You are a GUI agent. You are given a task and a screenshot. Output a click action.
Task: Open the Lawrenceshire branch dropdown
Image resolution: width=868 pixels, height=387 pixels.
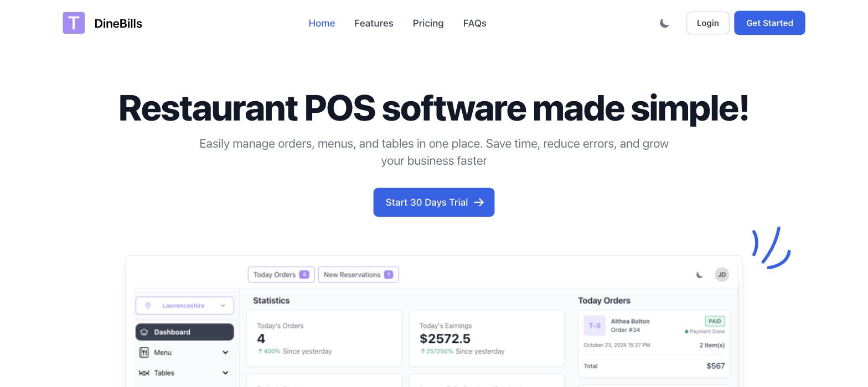pos(184,306)
